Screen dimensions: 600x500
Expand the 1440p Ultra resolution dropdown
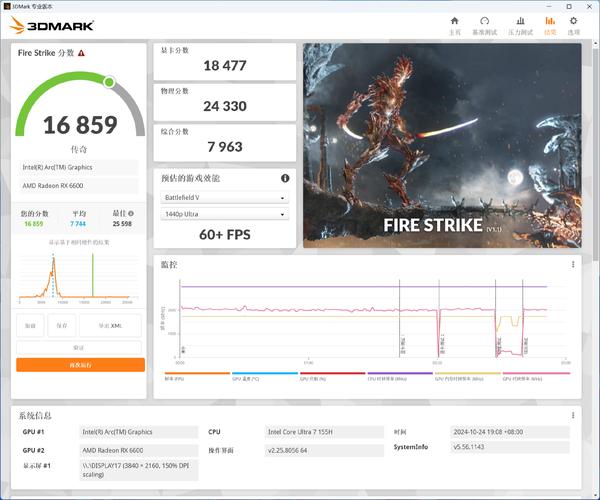tap(225, 214)
